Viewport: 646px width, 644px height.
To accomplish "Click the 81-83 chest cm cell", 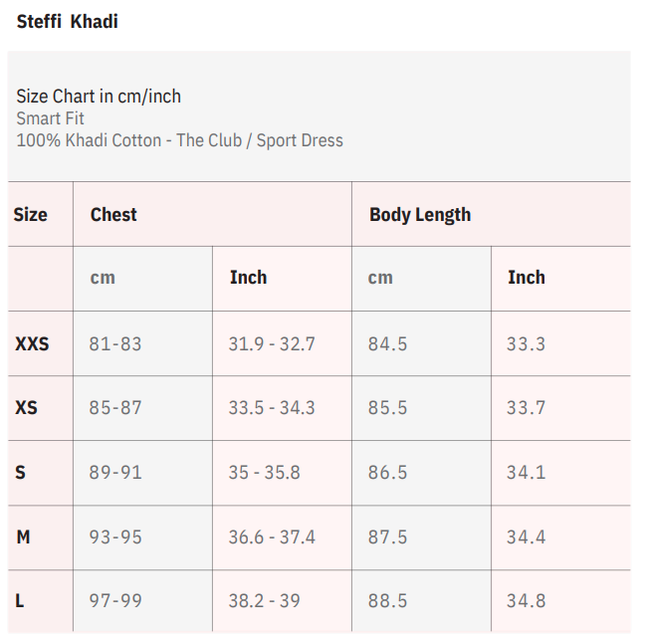I will (x=115, y=344).
